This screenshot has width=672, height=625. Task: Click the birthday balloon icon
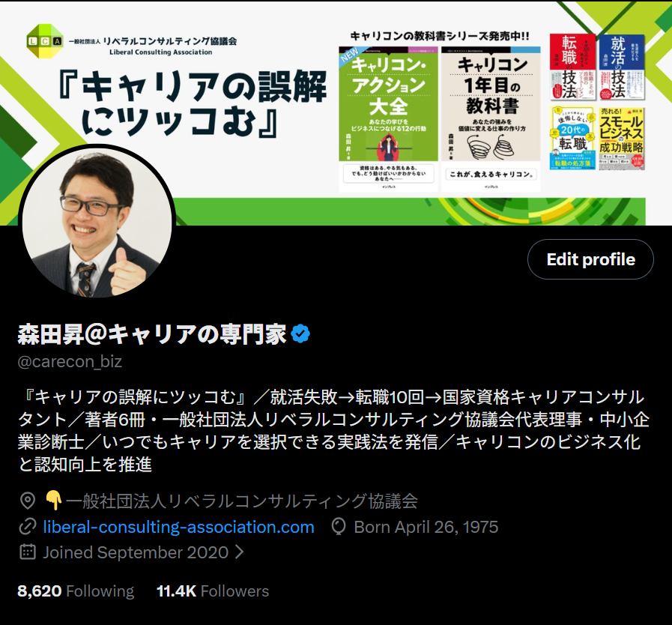[339, 527]
